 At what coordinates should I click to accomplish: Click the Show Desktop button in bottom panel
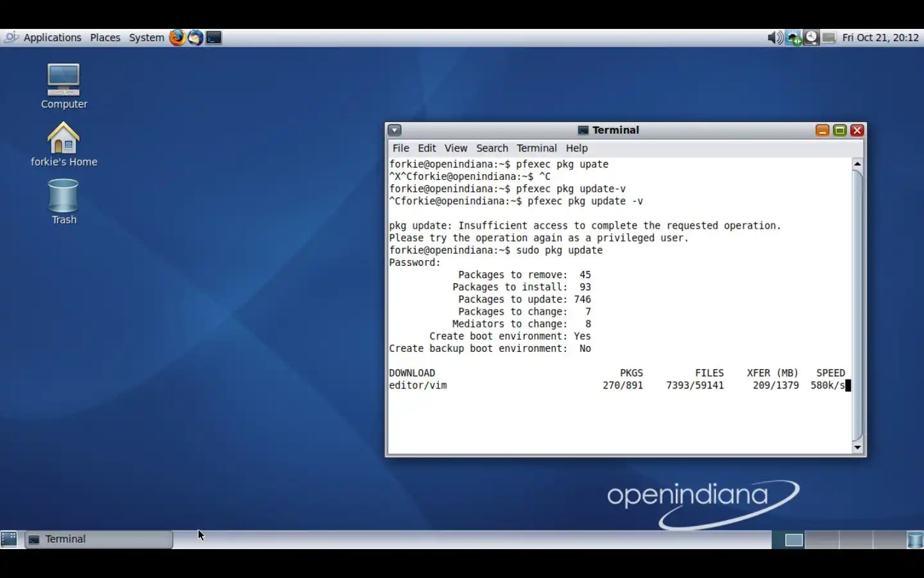click(9, 539)
